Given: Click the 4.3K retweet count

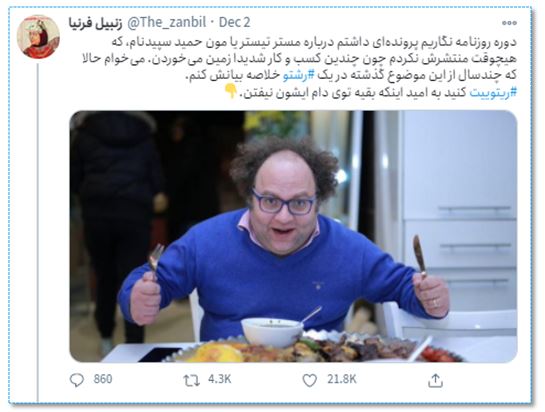Looking at the screenshot, I should click(x=219, y=379).
